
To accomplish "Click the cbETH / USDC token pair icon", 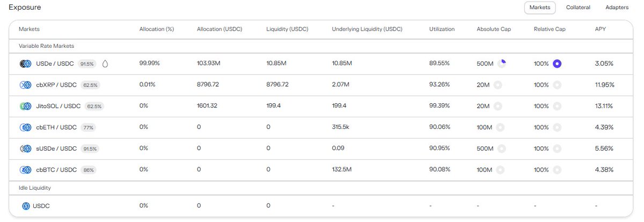I will pyautogui.click(x=26, y=127).
